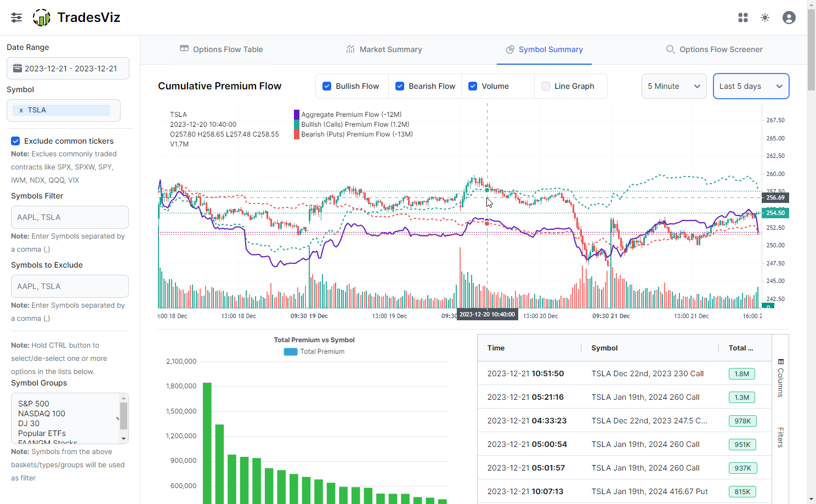Enable the Line Graph checkbox

(x=546, y=86)
